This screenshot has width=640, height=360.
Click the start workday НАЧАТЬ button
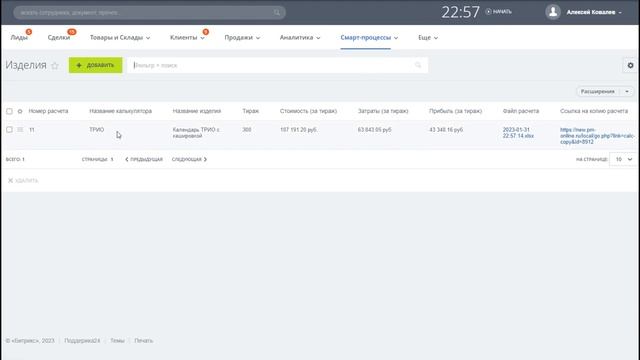pyautogui.click(x=498, y=12)
